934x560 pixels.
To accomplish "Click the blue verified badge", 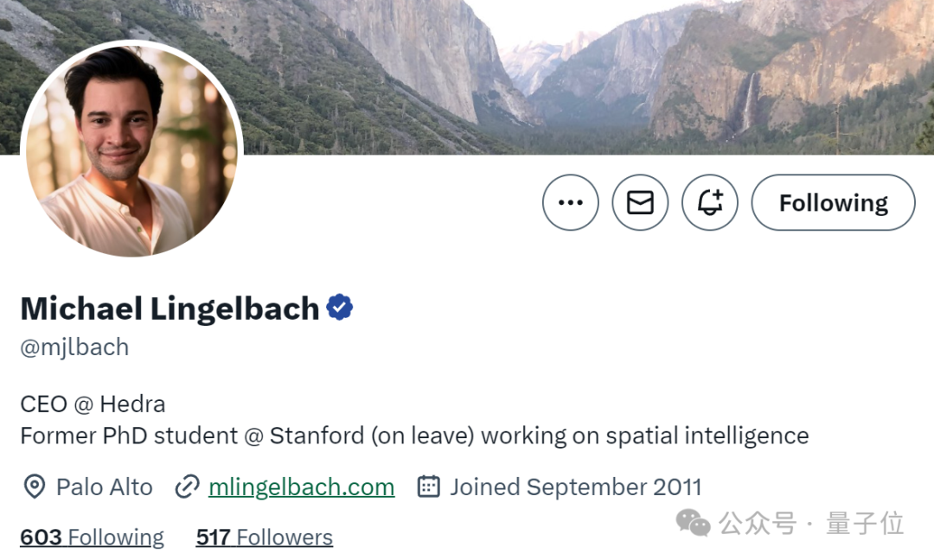I will tap(340, 308).
